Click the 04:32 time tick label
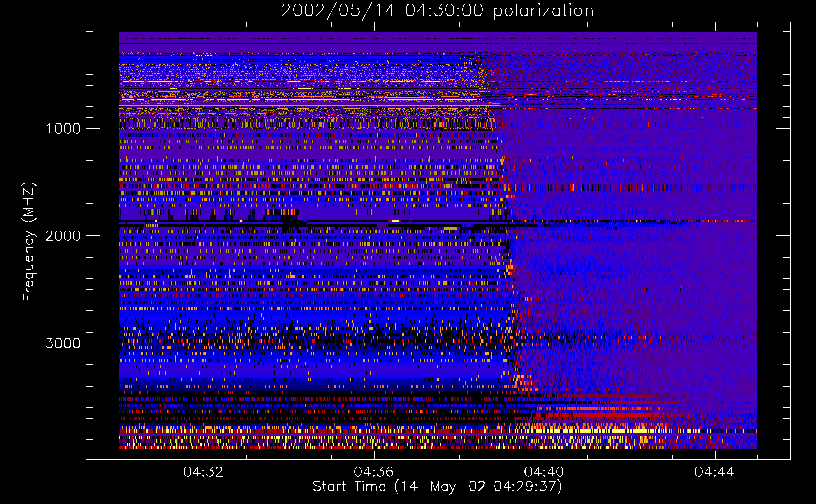This screenshot has height=504, width=816. pos(203,472)
